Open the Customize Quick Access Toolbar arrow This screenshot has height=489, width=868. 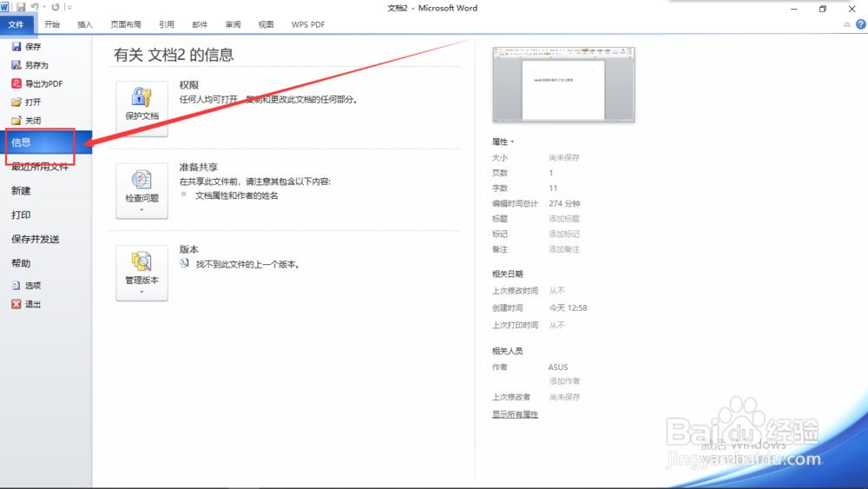(x=69, y=7)
